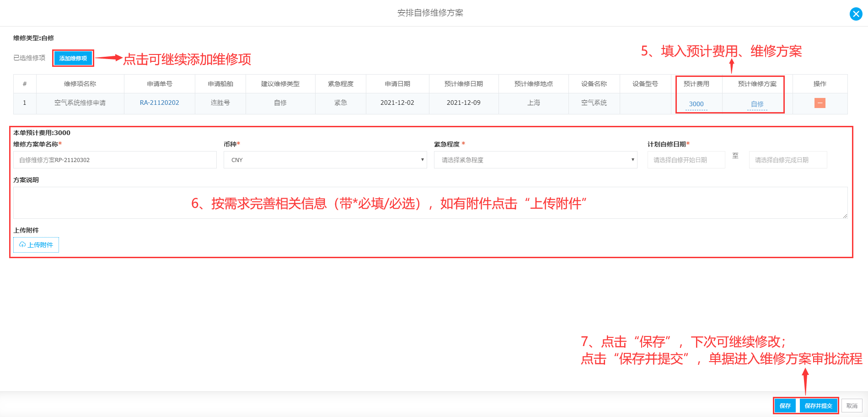
Task: Pick the self-repair completion date field
Action: 788,160
